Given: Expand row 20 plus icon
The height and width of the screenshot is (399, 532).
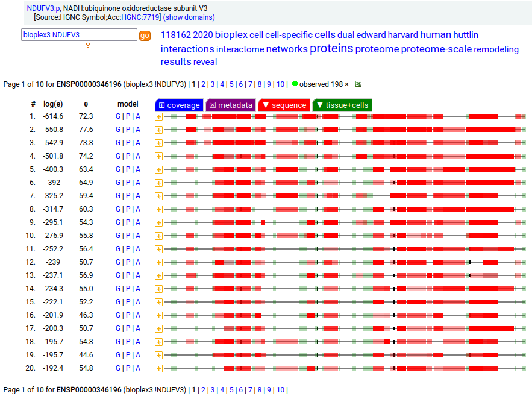Looking at the screenshot, I should [158, 368].
